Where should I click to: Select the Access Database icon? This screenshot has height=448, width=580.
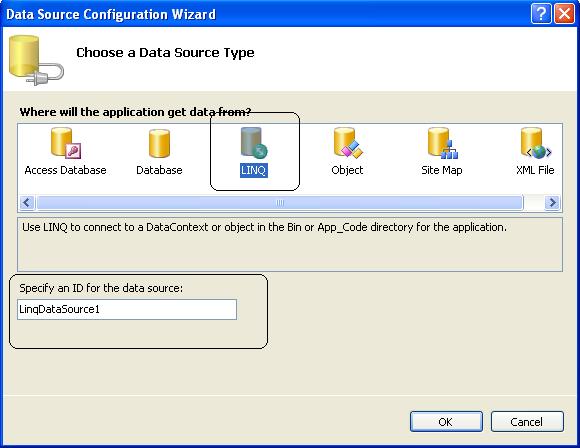pos(66,143)
